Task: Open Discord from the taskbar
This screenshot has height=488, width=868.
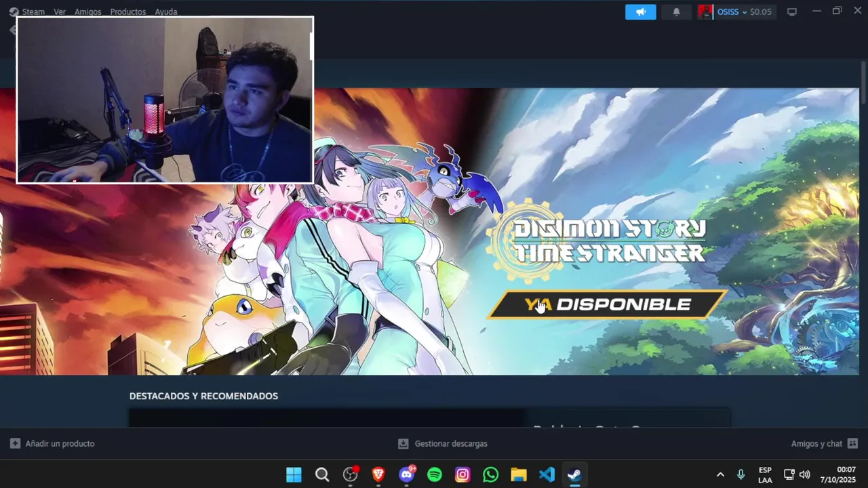Action: (407, 474)
